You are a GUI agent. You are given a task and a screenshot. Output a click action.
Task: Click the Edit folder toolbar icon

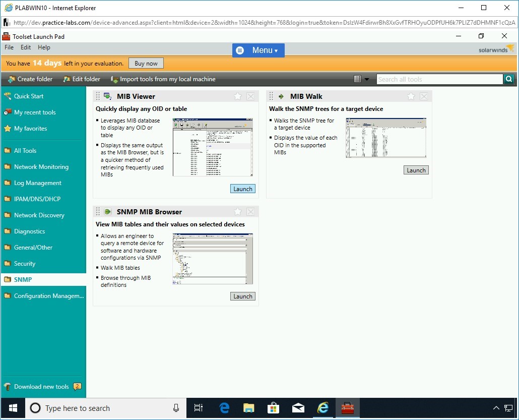click(x=67, y=79)
